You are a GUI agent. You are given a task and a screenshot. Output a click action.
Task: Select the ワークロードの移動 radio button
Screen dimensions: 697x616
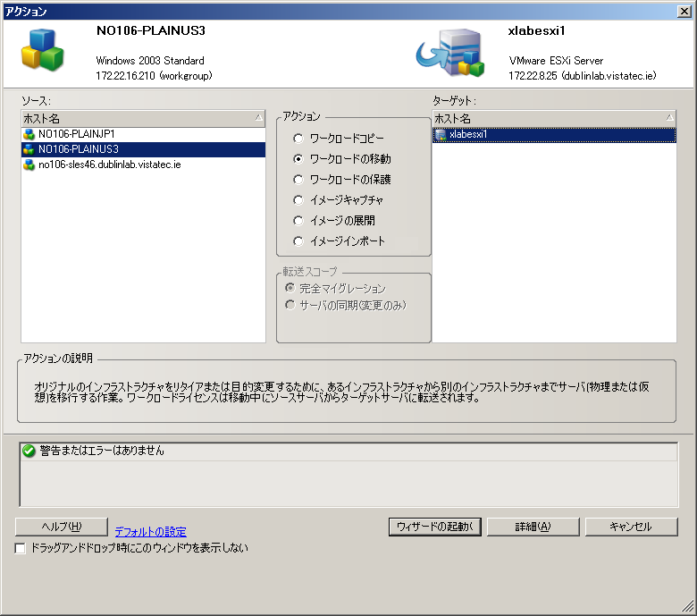[298, 159]
